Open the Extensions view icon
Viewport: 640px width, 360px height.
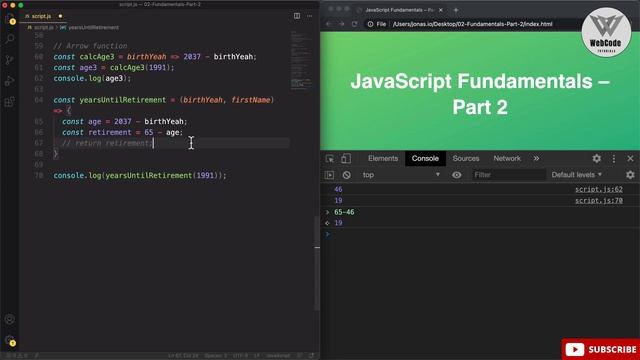click(x=9, y=102)
